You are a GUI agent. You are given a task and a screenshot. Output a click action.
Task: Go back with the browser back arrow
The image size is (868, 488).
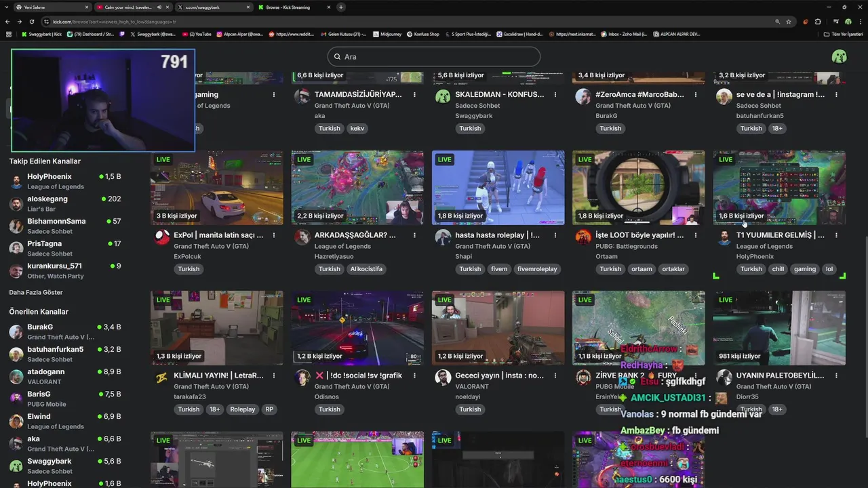pyautogui.click(x=9, y=22)
